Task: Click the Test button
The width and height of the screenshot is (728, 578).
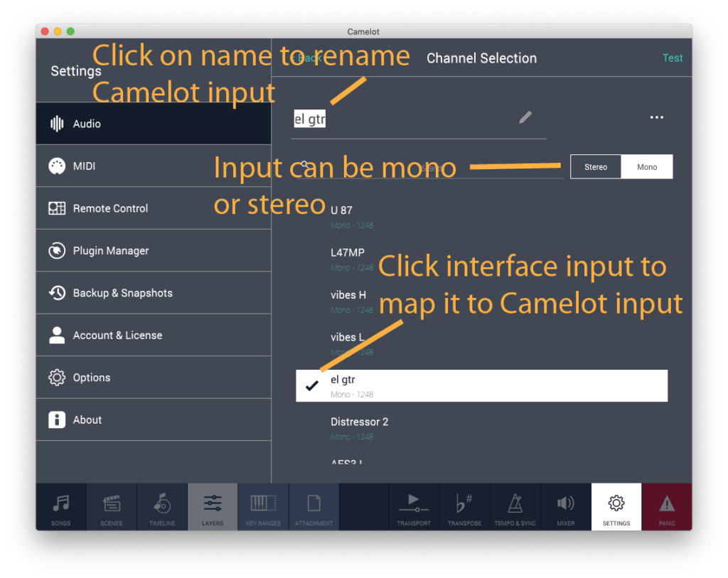Action: [x=672, y=58]
